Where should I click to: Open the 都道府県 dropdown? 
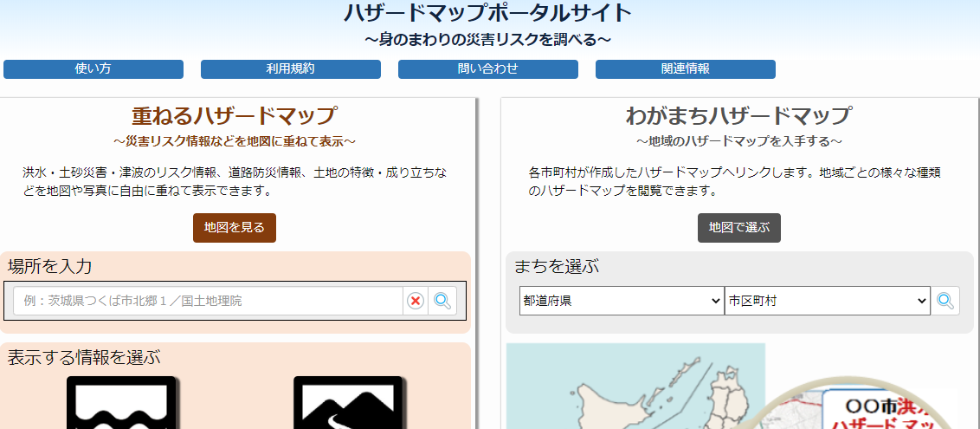tap(621, 301)
